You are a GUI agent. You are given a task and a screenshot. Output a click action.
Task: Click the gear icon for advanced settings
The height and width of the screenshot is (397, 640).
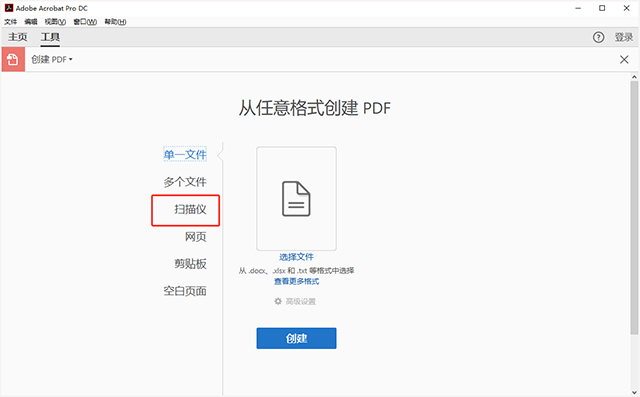click(278, 301)
